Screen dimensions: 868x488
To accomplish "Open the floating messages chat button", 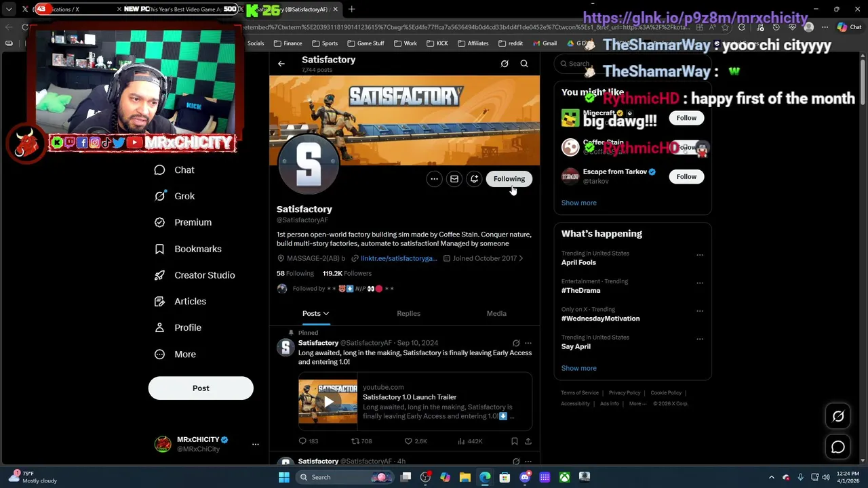I will click(838, 447).
